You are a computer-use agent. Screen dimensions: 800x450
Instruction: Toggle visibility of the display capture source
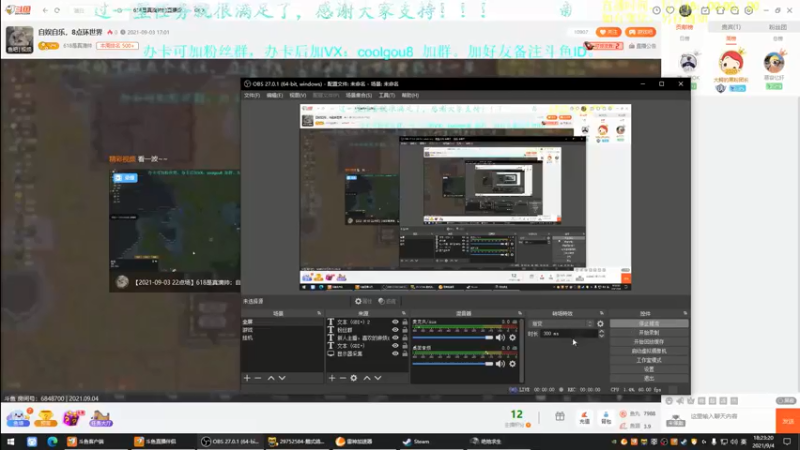click(x=395, y=354)
